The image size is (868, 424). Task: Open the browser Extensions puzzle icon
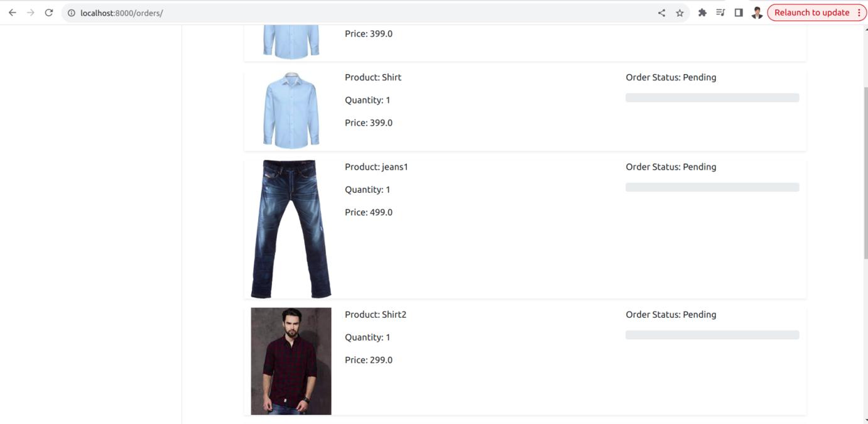702,12
